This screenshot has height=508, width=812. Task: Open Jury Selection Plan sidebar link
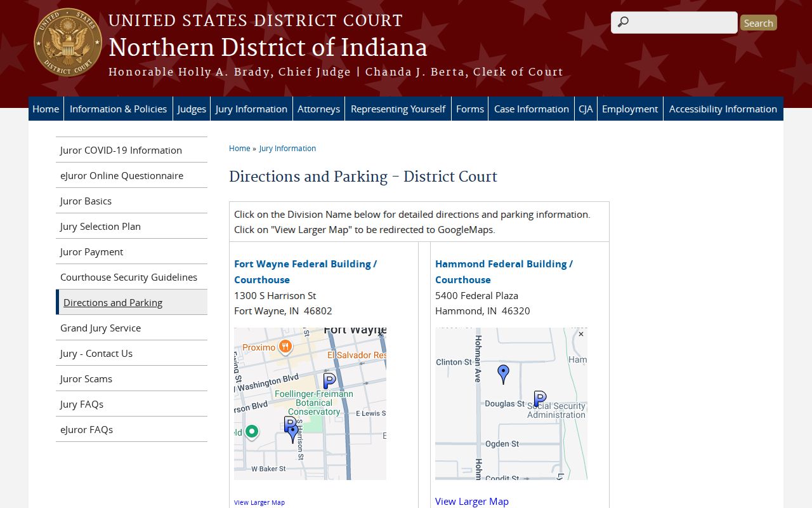(131, 226)
